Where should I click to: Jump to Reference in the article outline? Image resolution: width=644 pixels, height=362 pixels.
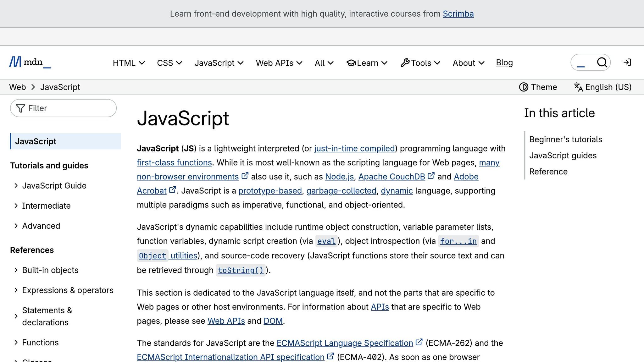[x=548, y=172]
